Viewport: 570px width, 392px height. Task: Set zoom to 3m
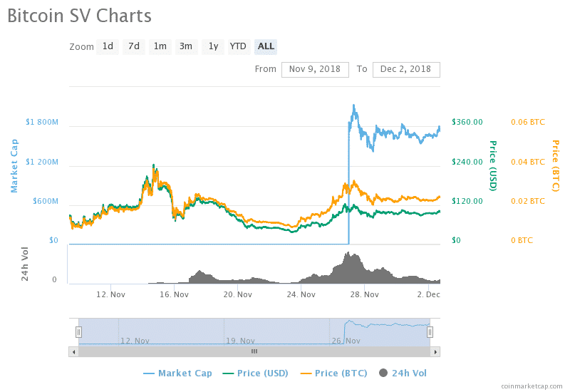(x=186, y=46)
